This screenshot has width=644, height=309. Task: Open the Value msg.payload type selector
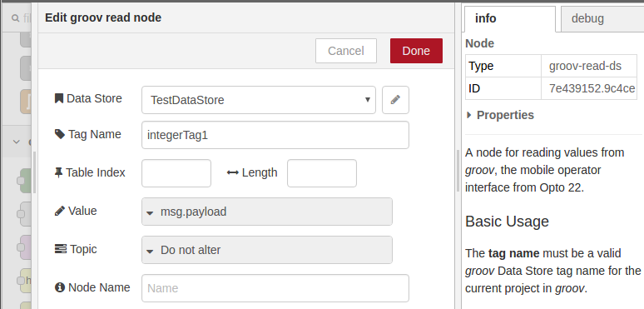267,212
